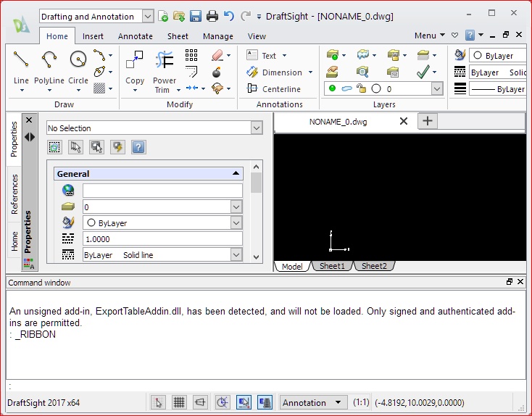Activate the Power Trim tool
Viewport: 532px width, 416px height.
tap(165, 59)
